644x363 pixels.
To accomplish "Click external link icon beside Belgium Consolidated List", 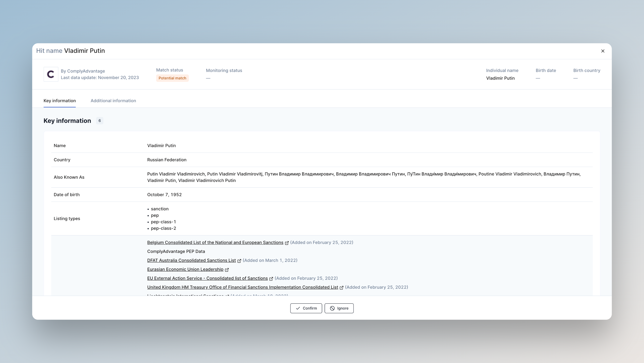I will (287, 243).
